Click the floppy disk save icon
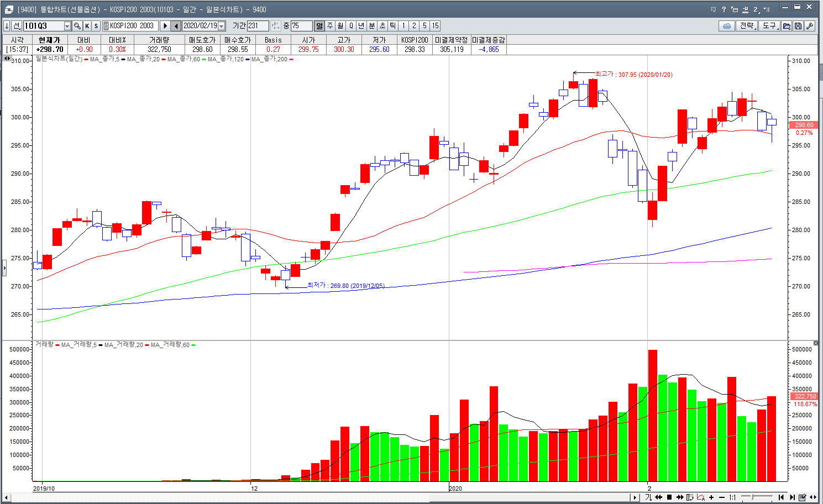823x504 pixels. [798, 26]
